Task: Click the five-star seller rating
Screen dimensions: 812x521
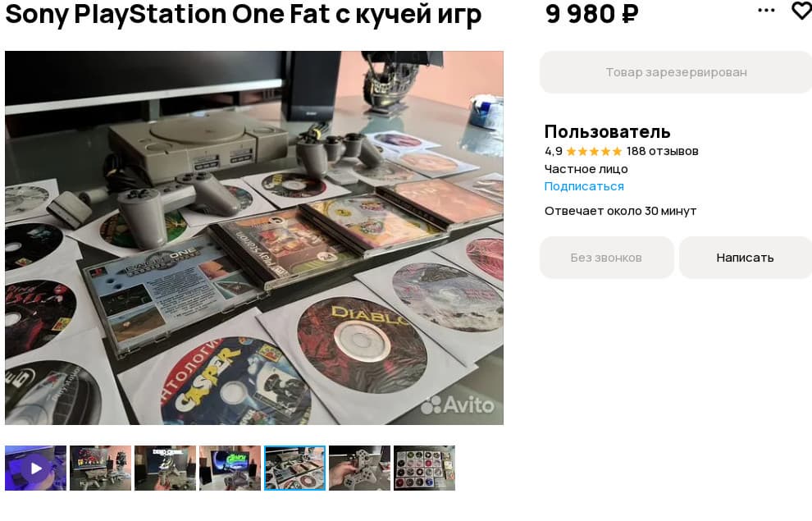Action: [594, 151]
